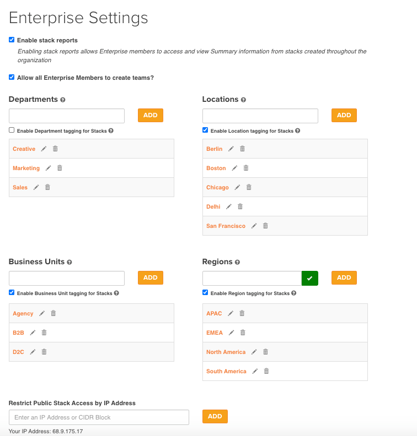Viewport: 417px width, 436px height.
Task: Edit the Agency business unit
Action: click(x=42, y=313)
